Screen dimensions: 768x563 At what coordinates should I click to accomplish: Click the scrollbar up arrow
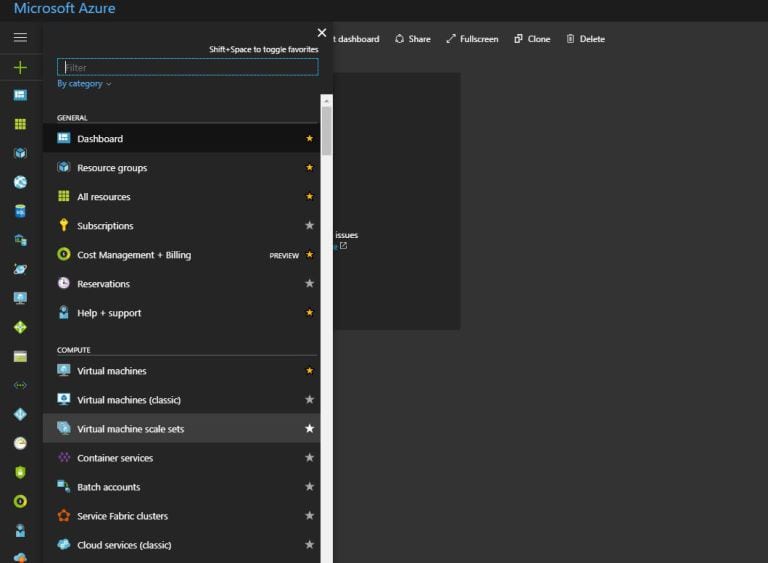click(x=327, y=100)
